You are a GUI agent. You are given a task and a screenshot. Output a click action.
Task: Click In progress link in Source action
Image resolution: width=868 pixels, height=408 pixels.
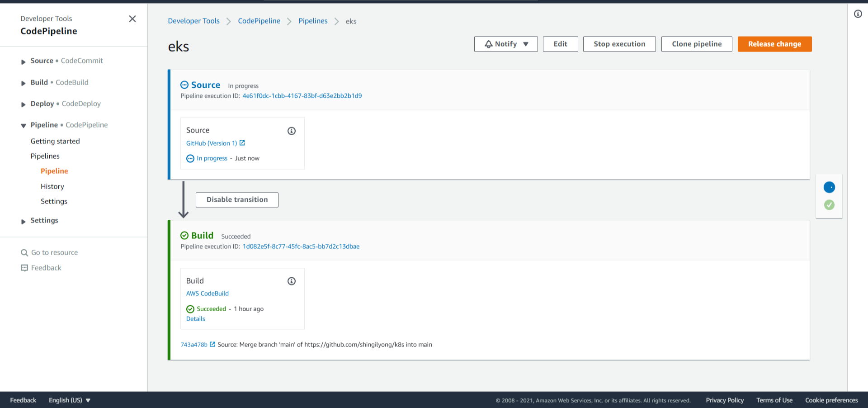click(212, 158)
